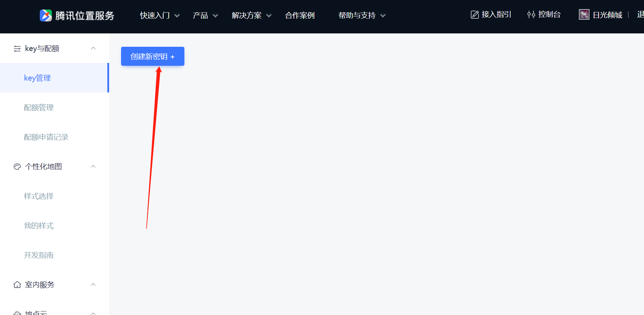Click the Tencent Location Service logo icon
The width and height of the screenshot is (644, 315).
(x=46, y=15)
